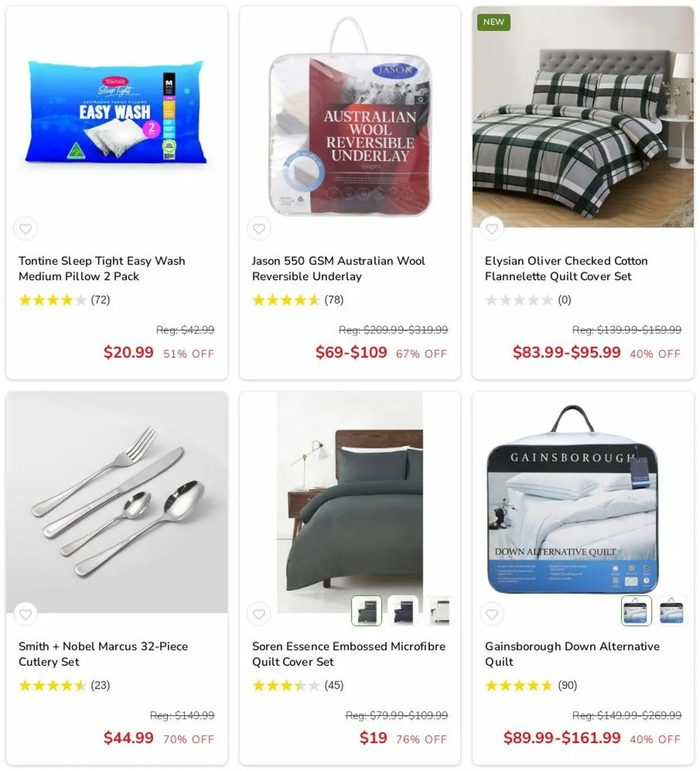Choose the navy Soren quilt colour swatch
This screenshot has height=771, width=700.
[403, 610]
